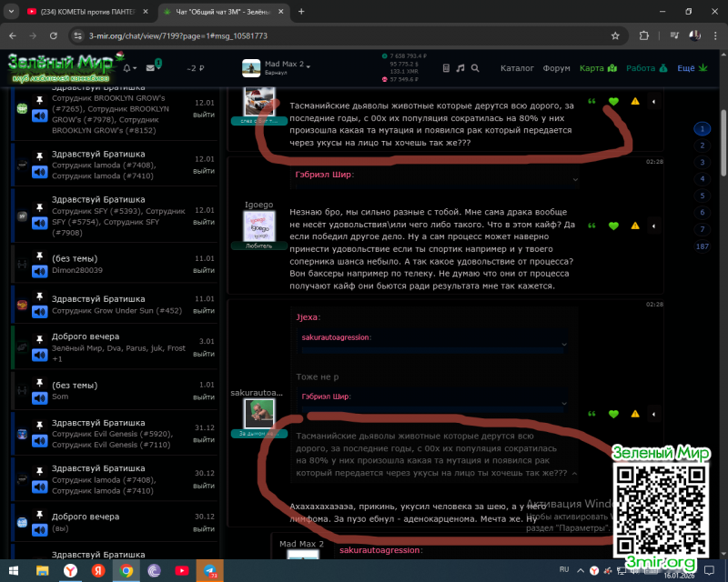This screenshot has height=582, width=728.
Task: Mute the Som chat using its speaker icon
Action: click(x=39, y=396)
